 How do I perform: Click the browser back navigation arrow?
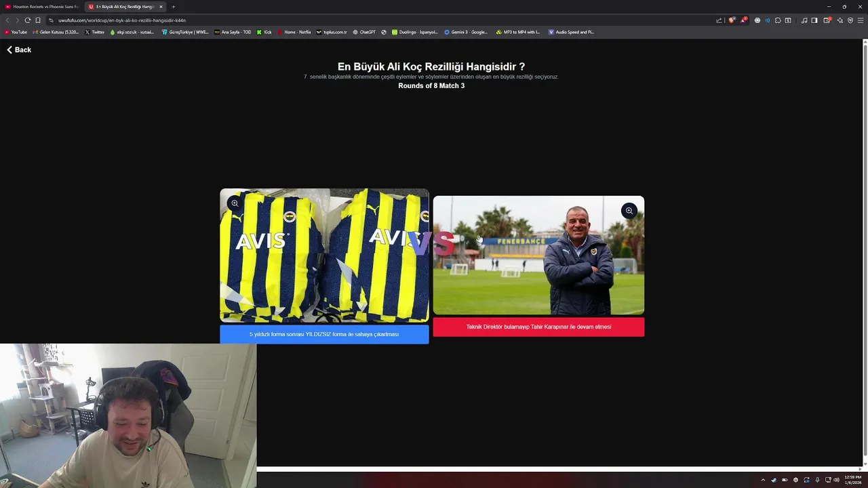point(7,20)
